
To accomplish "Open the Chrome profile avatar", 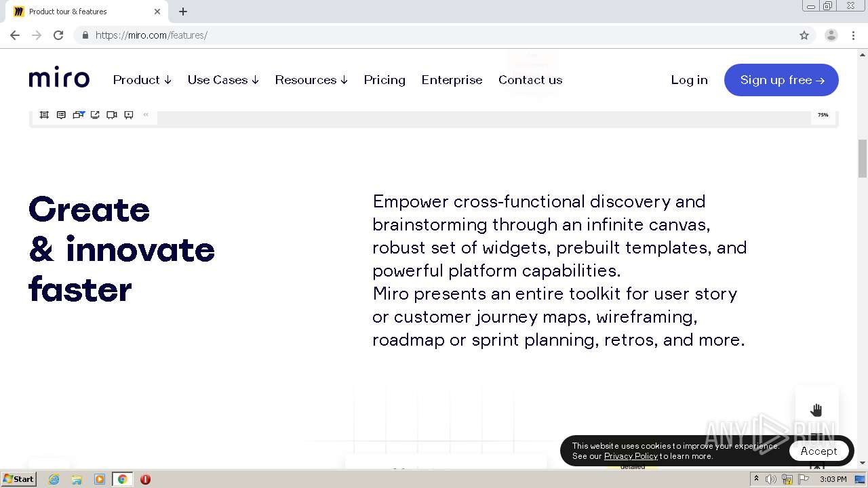I will click(831, 35).
